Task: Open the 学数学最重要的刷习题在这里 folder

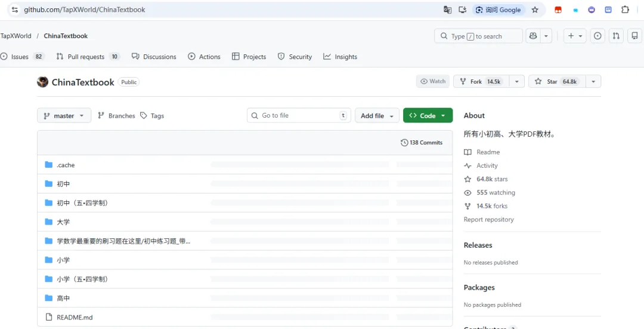Action: click(x=123, y=241)
